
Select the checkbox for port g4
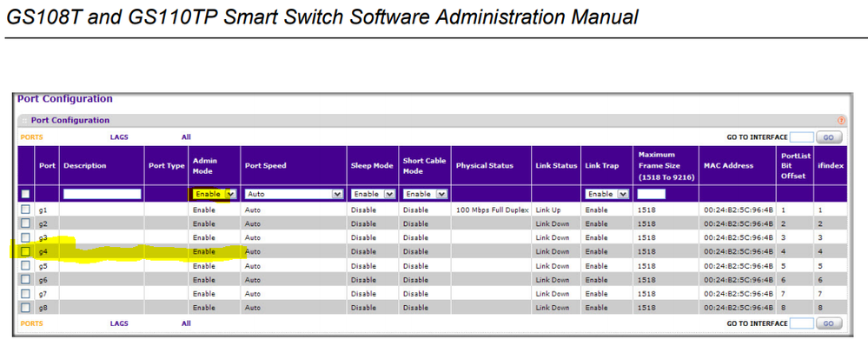(x=25, y=251)
